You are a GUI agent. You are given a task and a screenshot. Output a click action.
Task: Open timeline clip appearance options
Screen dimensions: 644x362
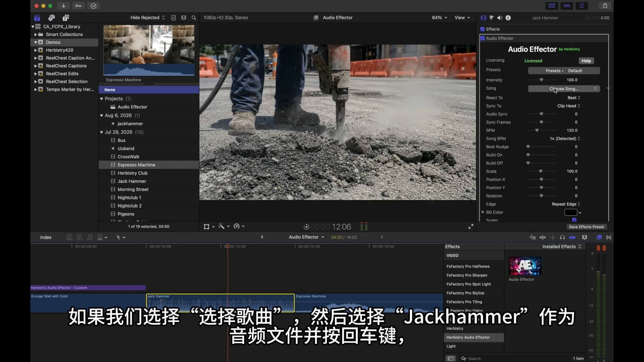[585, 237]
